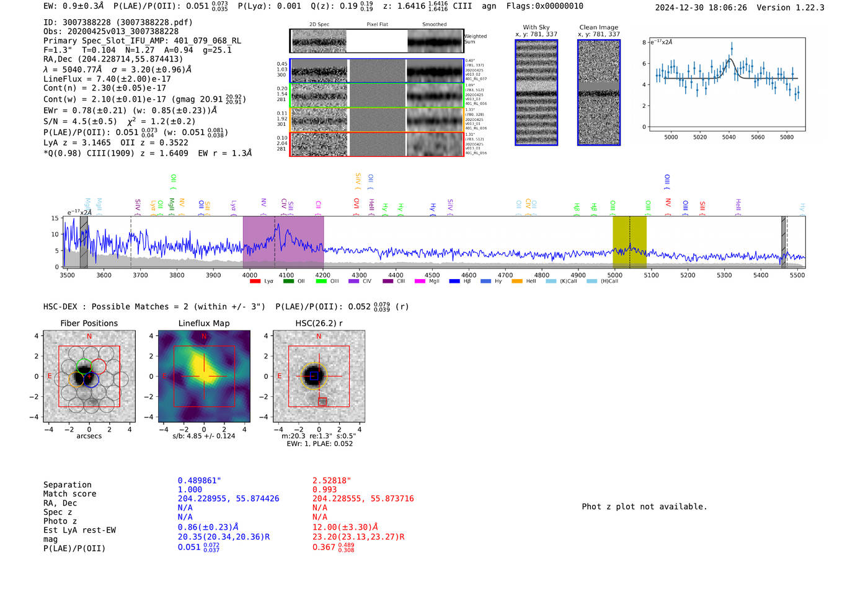Select the blue-bordered 2D spectrum fiber row
Image resolution: width=868 pixels, height=591 pixels.
tap(377, 71)
